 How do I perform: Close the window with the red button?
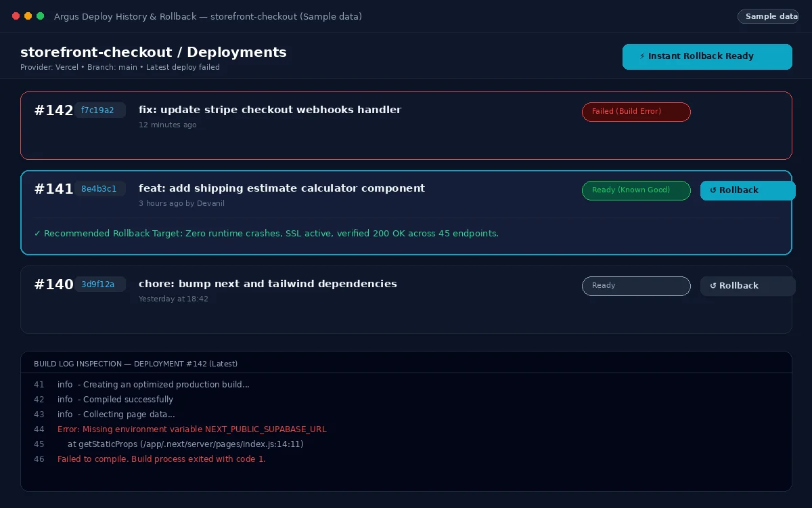(16, 16)
